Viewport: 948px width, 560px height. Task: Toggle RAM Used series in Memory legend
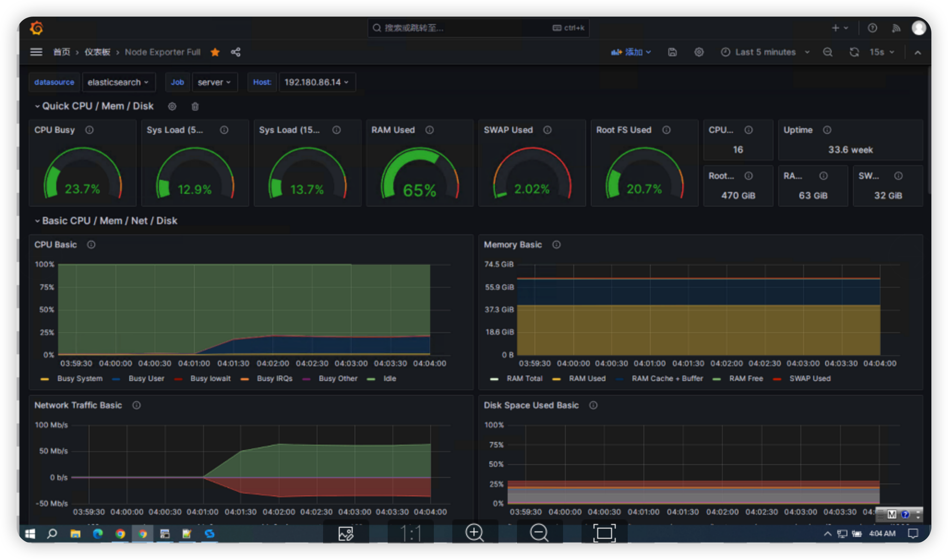point(587,378)
